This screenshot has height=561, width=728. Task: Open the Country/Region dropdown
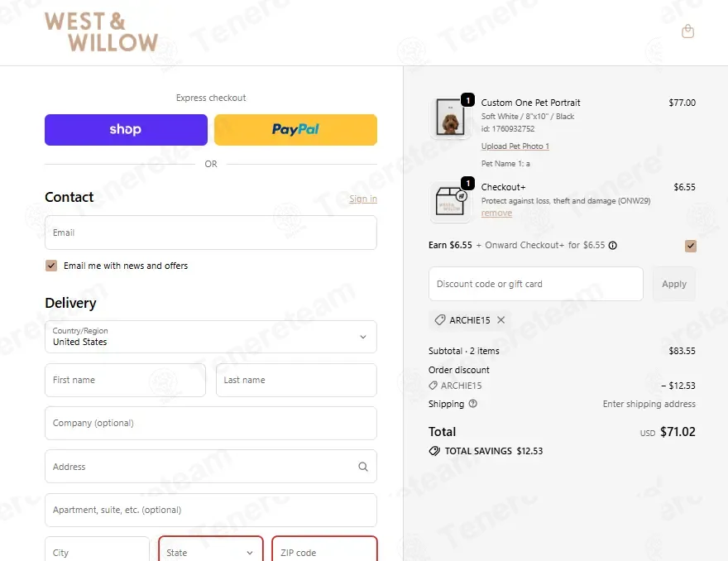(x=211, y=337)
